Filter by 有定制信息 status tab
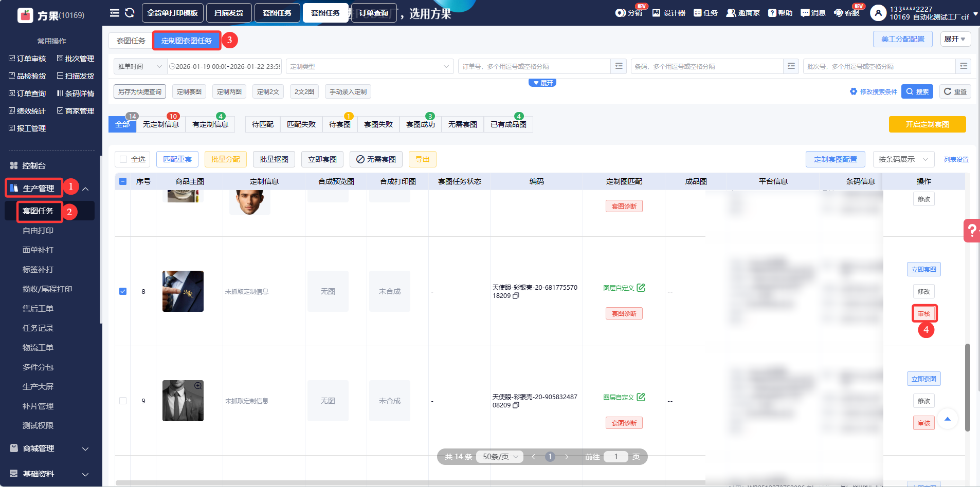The width and height of the screenshot is (980, 487). tap(210, 124)
